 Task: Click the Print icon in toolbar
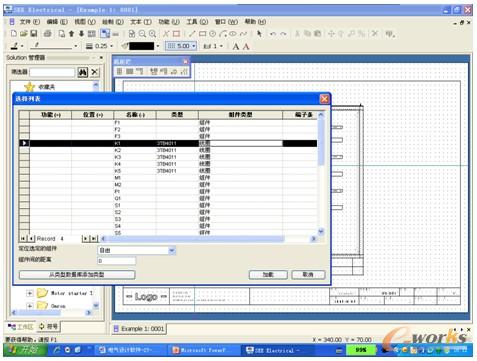tap(48, 34)
